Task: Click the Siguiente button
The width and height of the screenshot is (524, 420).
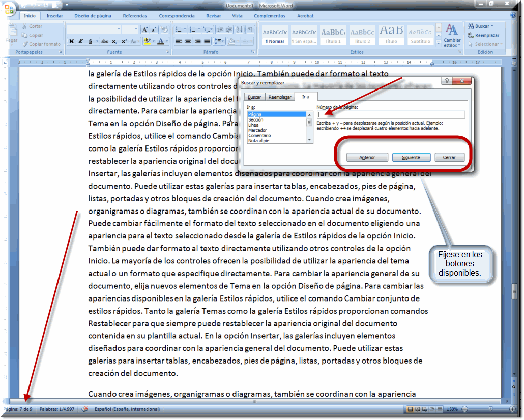Action: 411,158
